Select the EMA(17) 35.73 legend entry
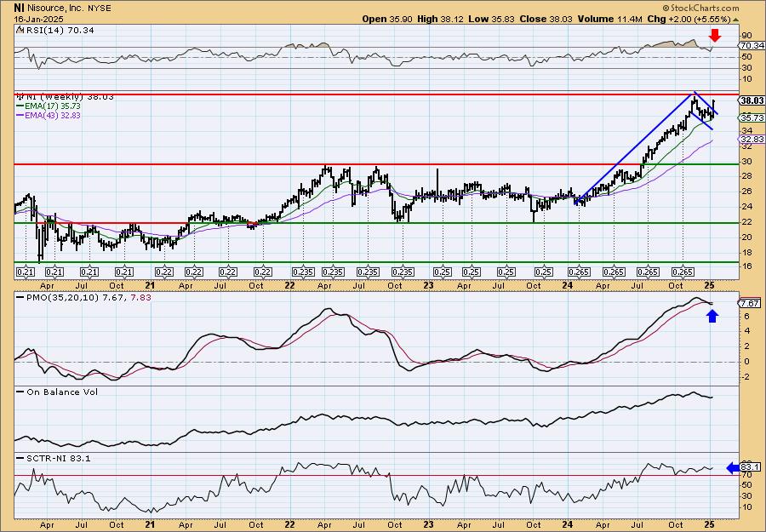Viewport: 766px width, 532px height. [x=54, y=106]
